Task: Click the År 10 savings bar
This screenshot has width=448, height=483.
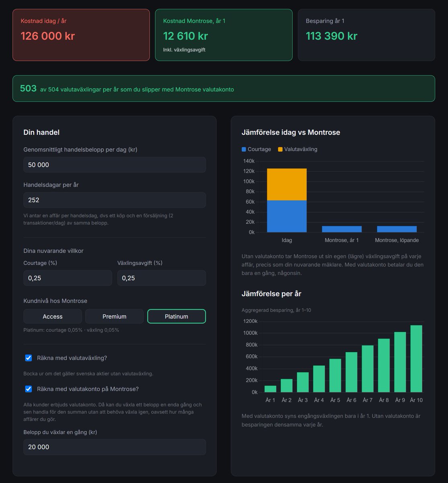Action: [416, 359]
